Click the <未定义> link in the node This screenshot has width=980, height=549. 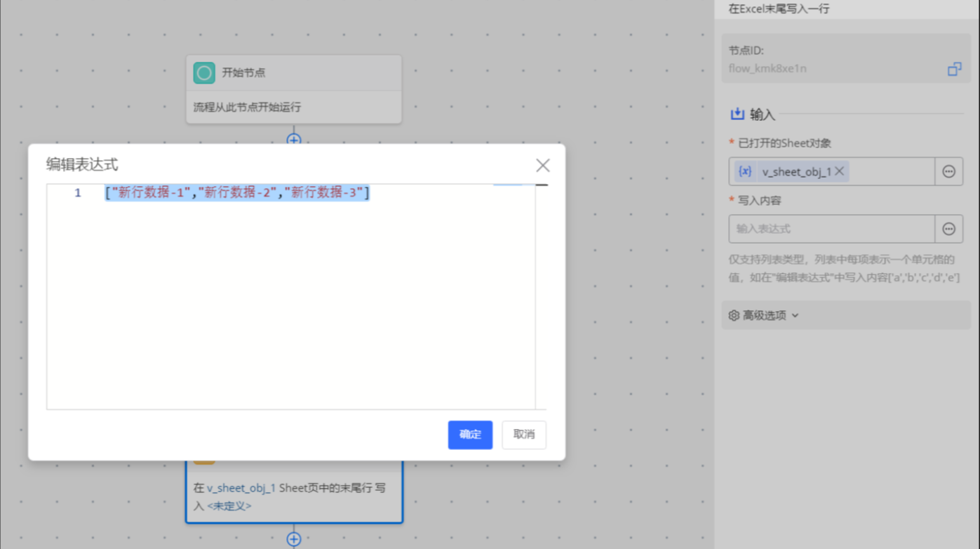click(229, 505)
